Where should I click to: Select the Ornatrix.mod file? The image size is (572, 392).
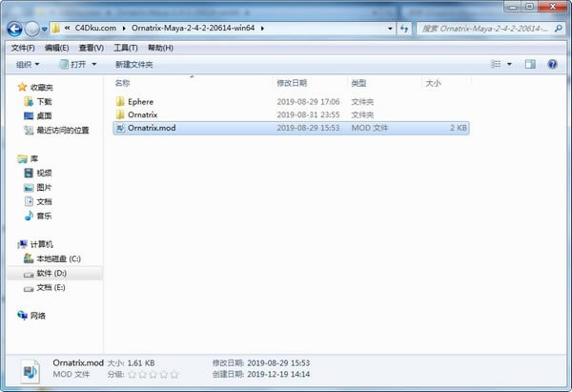click(x=291, y=128)
